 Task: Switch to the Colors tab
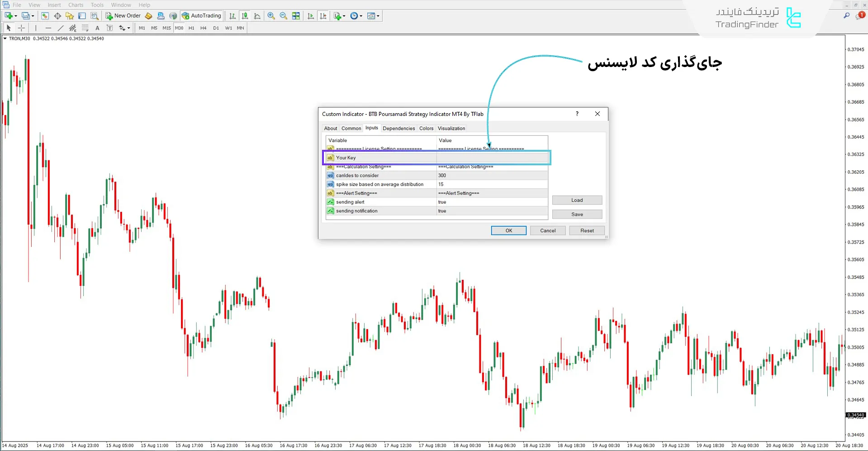pos(426,128)
